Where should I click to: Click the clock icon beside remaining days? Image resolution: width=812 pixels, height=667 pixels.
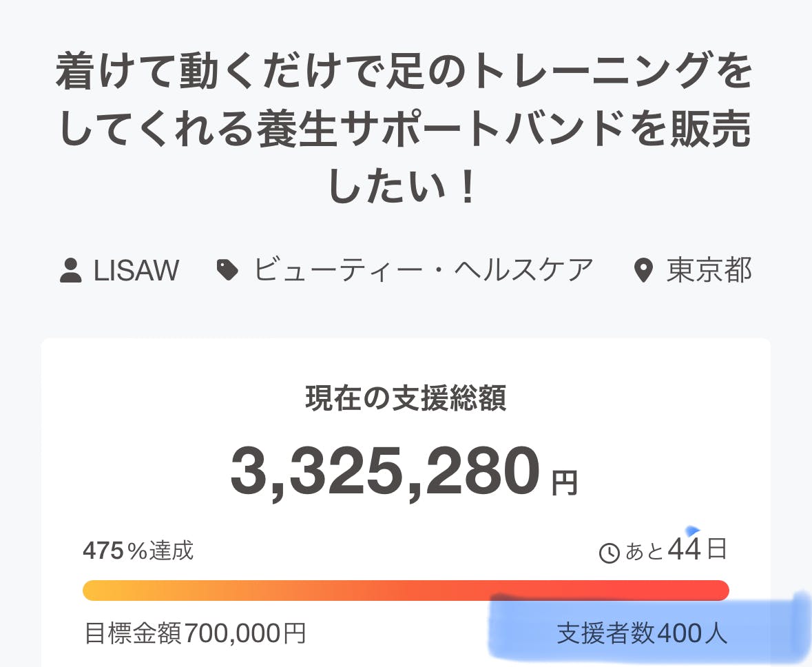coord(610,553)
